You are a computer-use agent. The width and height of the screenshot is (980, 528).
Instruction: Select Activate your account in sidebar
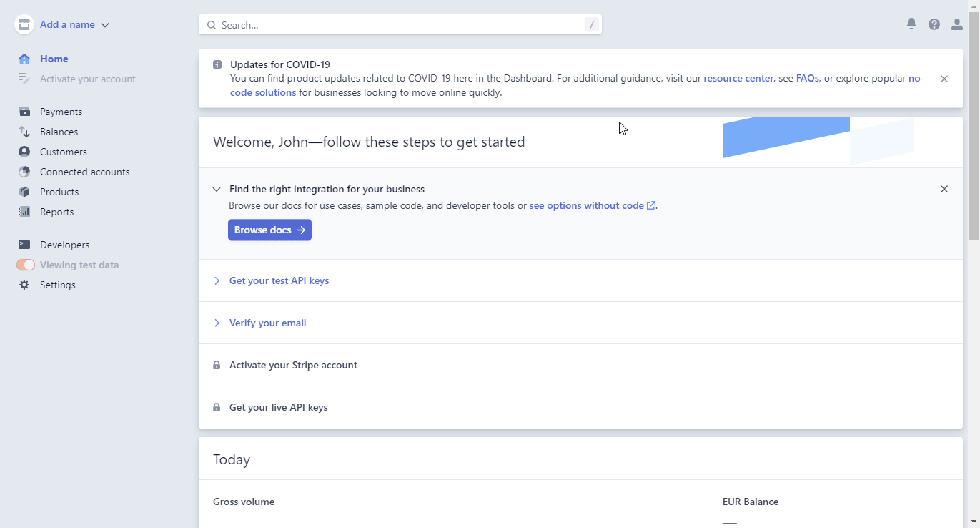click(87, 79)
